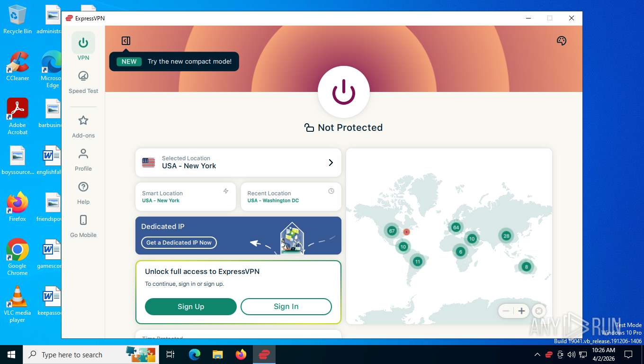Screen dimensions: 644x364
Task: Click the 28 server cluster in East Asia
Action: tap(506, 236)
